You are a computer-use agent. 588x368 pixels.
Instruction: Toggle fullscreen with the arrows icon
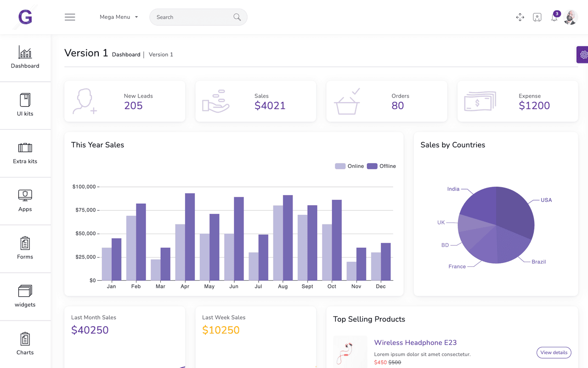pyautogui.click(x=520, y=17)
